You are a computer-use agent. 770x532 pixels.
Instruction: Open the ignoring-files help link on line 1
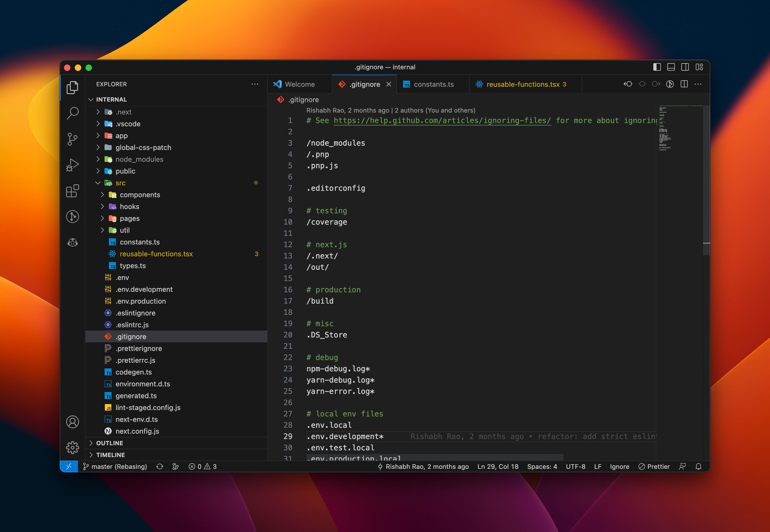[x=442, y=121]
